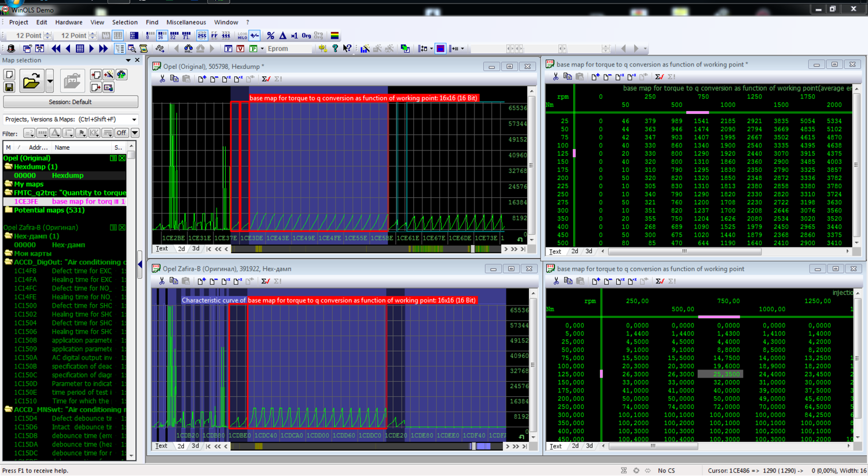Click the grid table view icon
The height and width of the screenshot is (476, 868).
click(80, 49)
